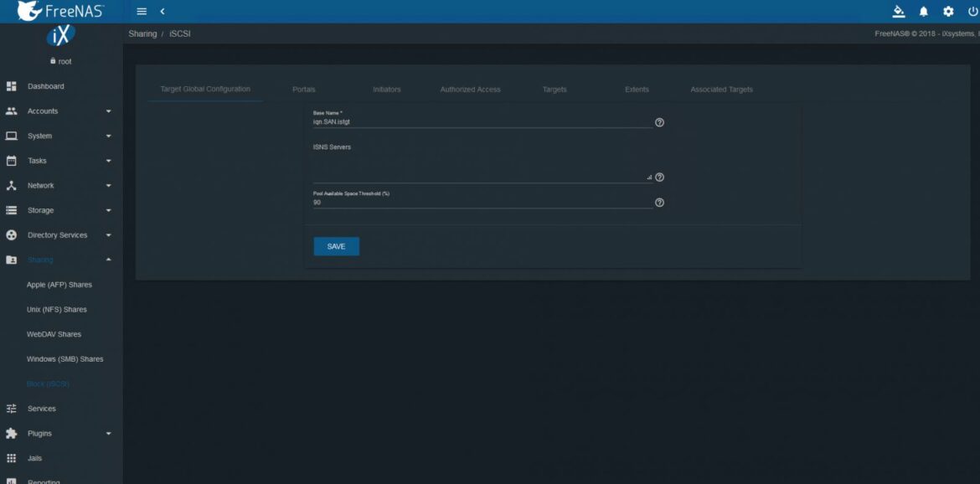This screenshot has width=980, height=484.
Task: Switch to the Initiators tab
Action: (387, 90)
